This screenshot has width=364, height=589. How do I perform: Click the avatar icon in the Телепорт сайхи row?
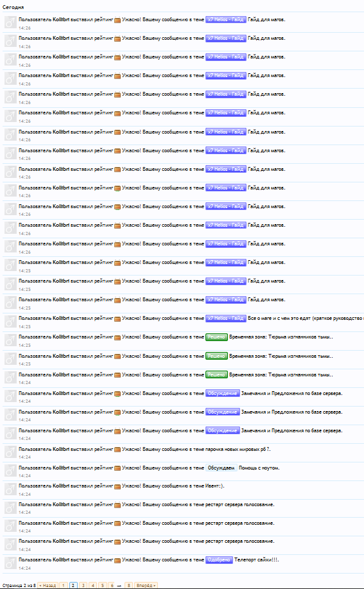[10, 563]
